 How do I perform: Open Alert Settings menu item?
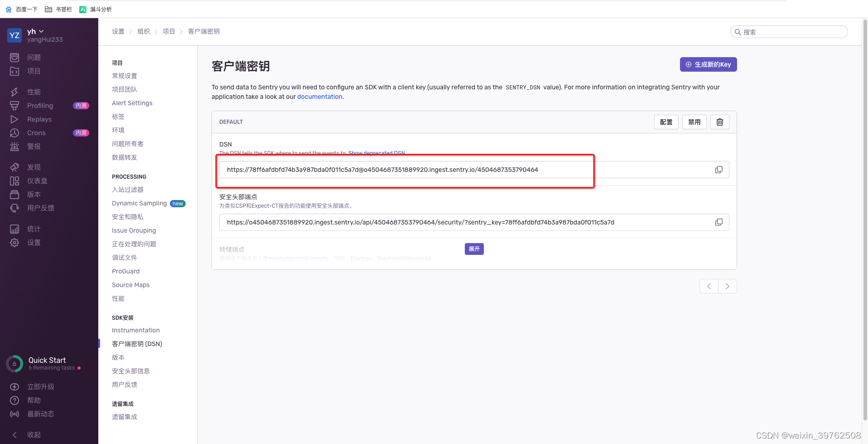point(132,103)
